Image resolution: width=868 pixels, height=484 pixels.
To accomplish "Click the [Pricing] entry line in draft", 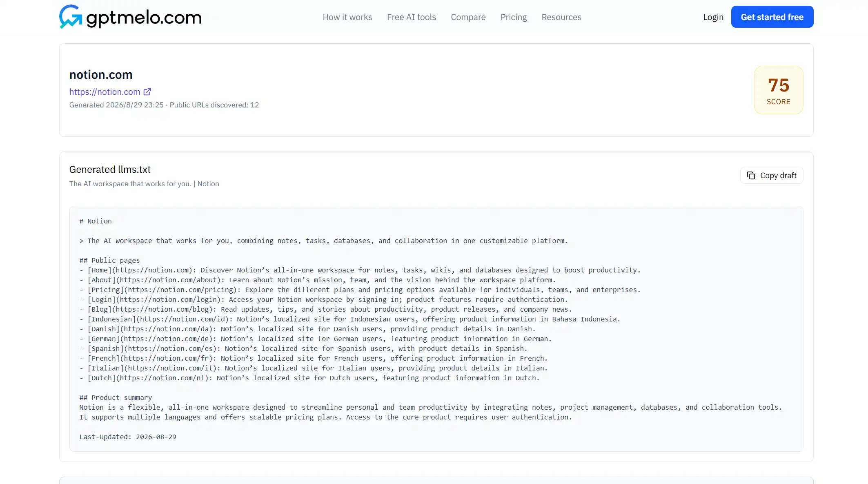I will pos(360,290).
